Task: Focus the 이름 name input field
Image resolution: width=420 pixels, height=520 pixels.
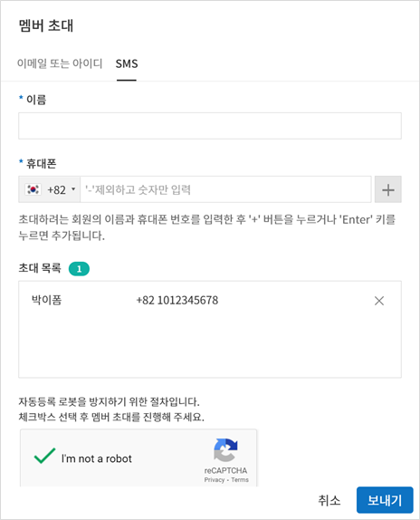Action: pos(210,126)
